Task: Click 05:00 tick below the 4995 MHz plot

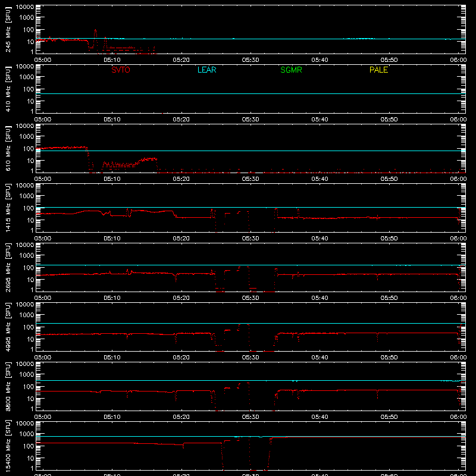Action: coord(43,358)
